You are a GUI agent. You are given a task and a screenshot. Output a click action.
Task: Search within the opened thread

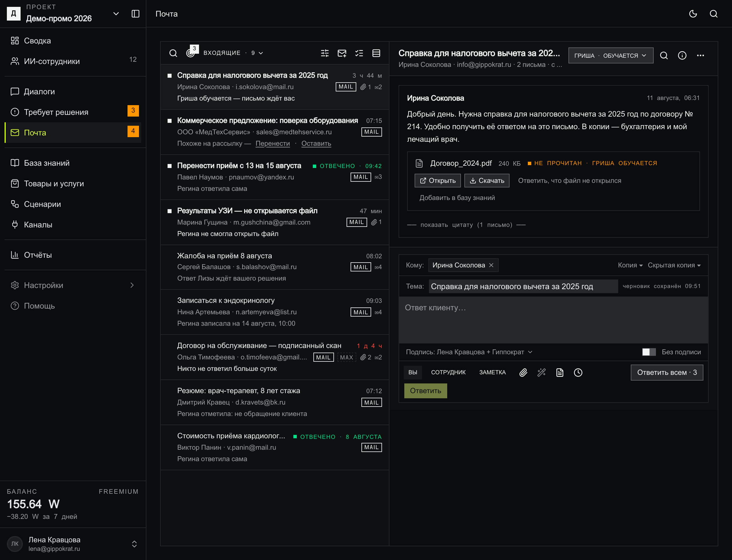click(x=664, y=55)
